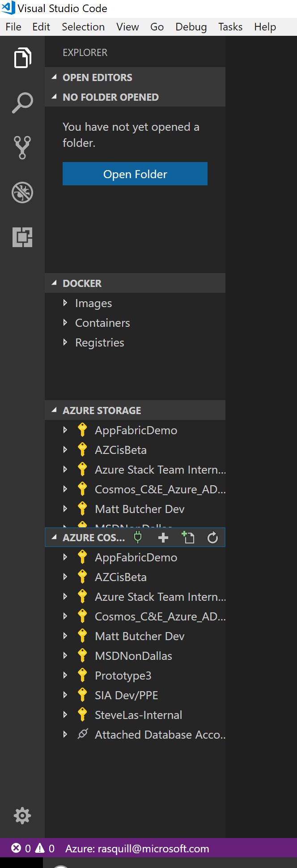The height and width of the screenshot is (868, 297).
Task: Open the Extensions view icon
Action: pyautogui.click(x=22, y=237)
